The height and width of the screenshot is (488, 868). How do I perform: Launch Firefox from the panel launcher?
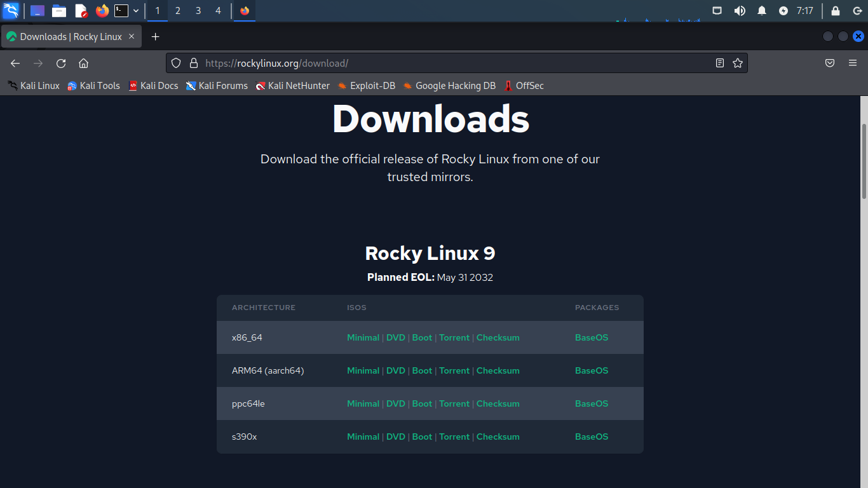pyautogui.click(x=102, y=11)
